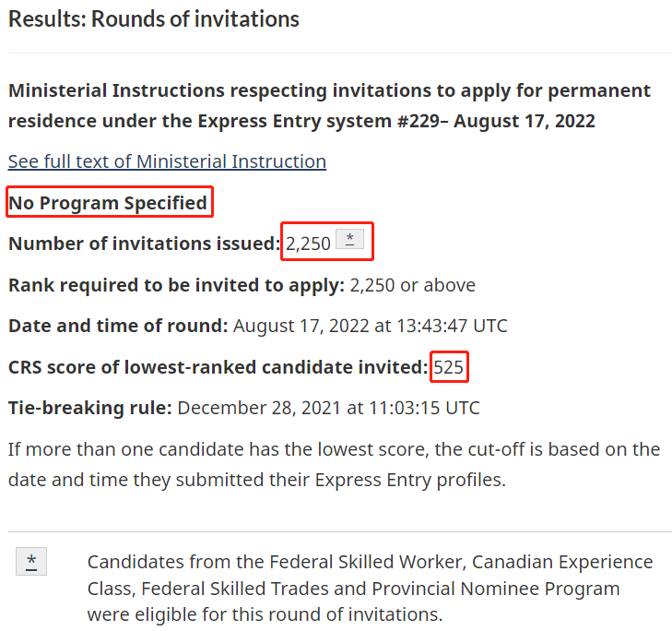Click the 'Provincial Nominee Program' footnote words
Screen dimensions: 672x631
tap(496, 589)
